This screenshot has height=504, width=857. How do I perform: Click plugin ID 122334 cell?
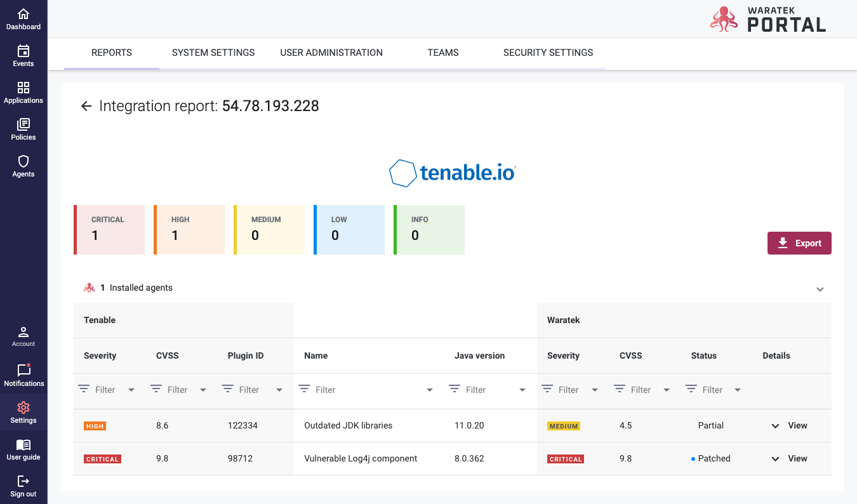pyautogui.click(x=242, y=425)
